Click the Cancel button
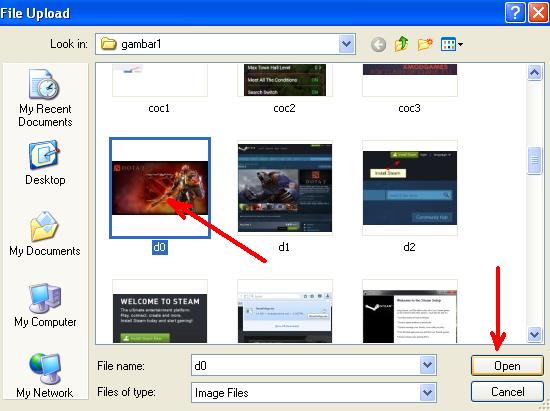The image size is (550, 411). coord(507,391)
